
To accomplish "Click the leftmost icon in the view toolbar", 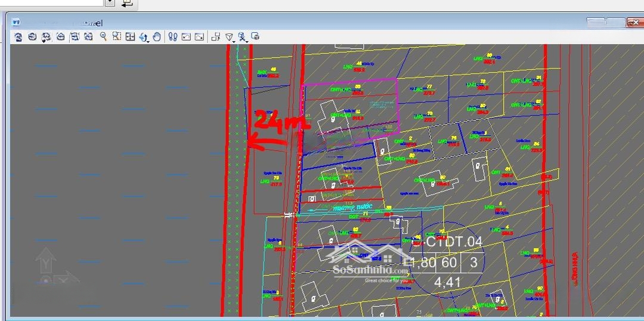I will click(18, 37).
